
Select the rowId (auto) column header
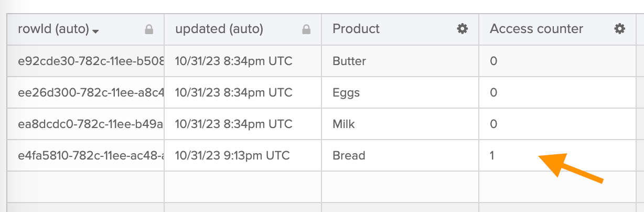point(53,29)
